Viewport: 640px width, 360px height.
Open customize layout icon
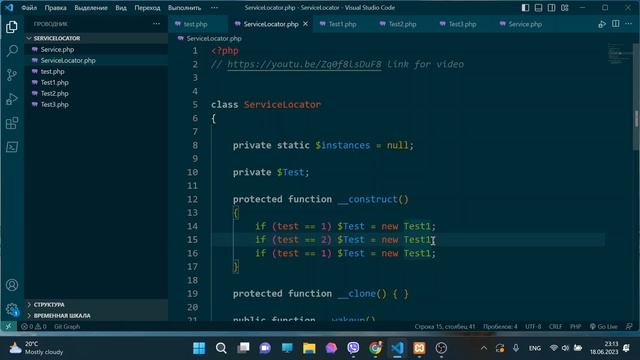565,8
